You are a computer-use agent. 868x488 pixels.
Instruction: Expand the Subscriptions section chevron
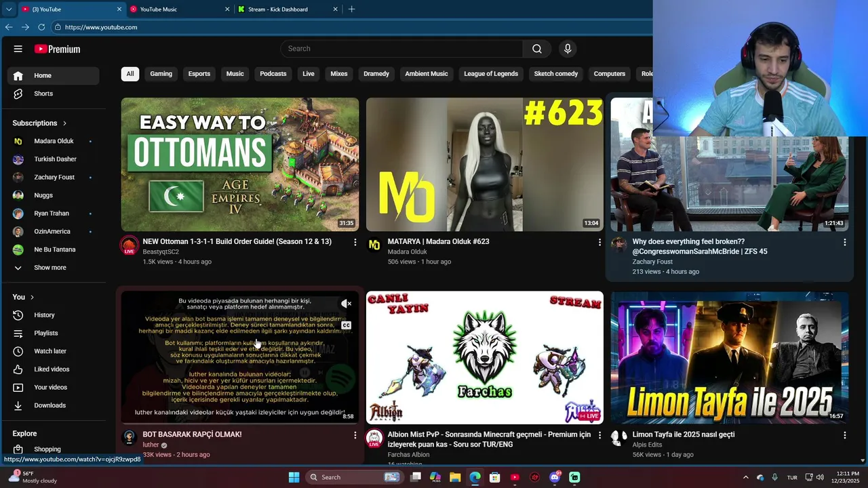(65, 123)
